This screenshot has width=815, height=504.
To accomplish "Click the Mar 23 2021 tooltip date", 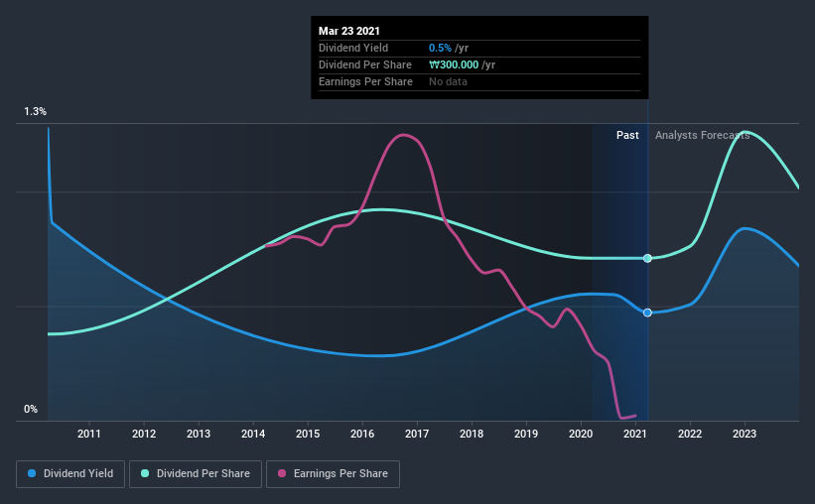I will click(349, 31).
